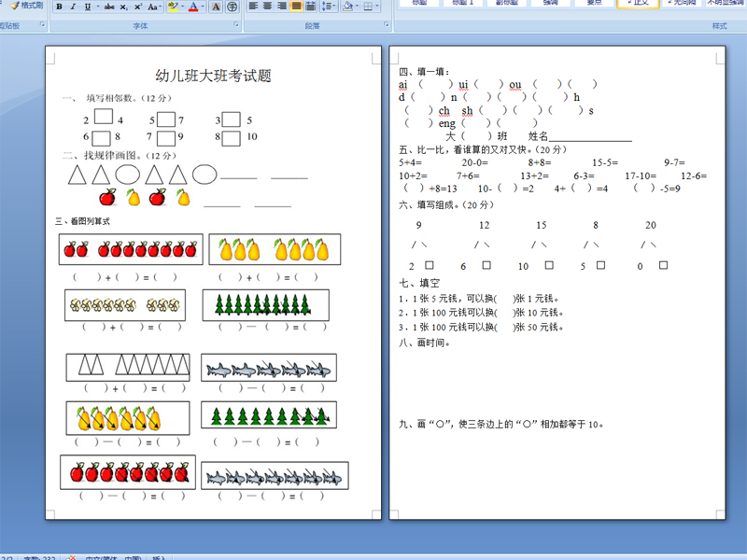Click the paragraph shading paint bucket
747x560 pixels.
tap(347, 6)
